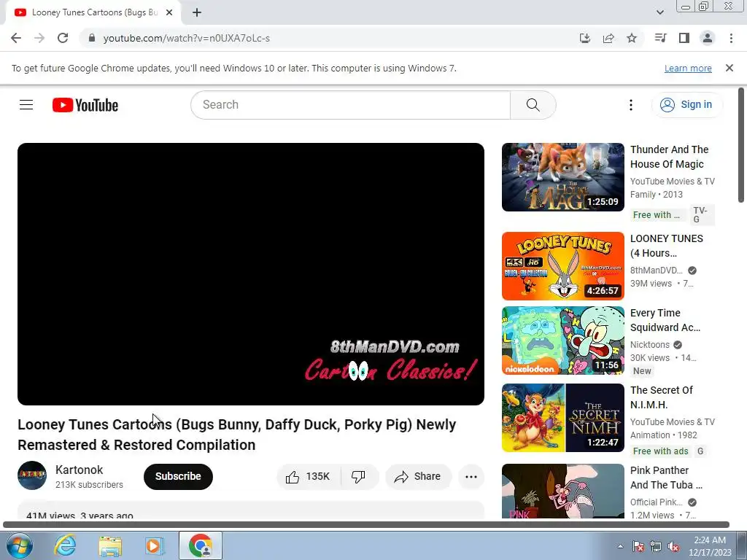This screenshot has height=560, width=747.
Task: Open Chrome three-dot menu
Action: point(731,38)
